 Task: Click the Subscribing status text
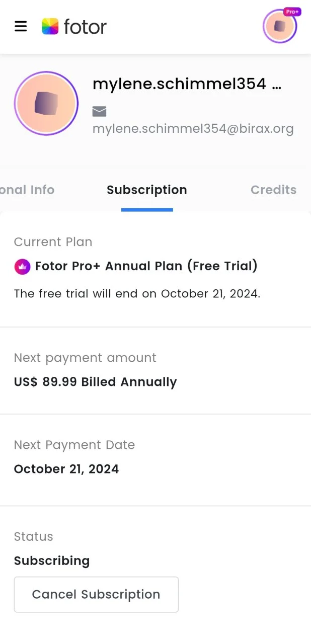(x=52, y=561)
